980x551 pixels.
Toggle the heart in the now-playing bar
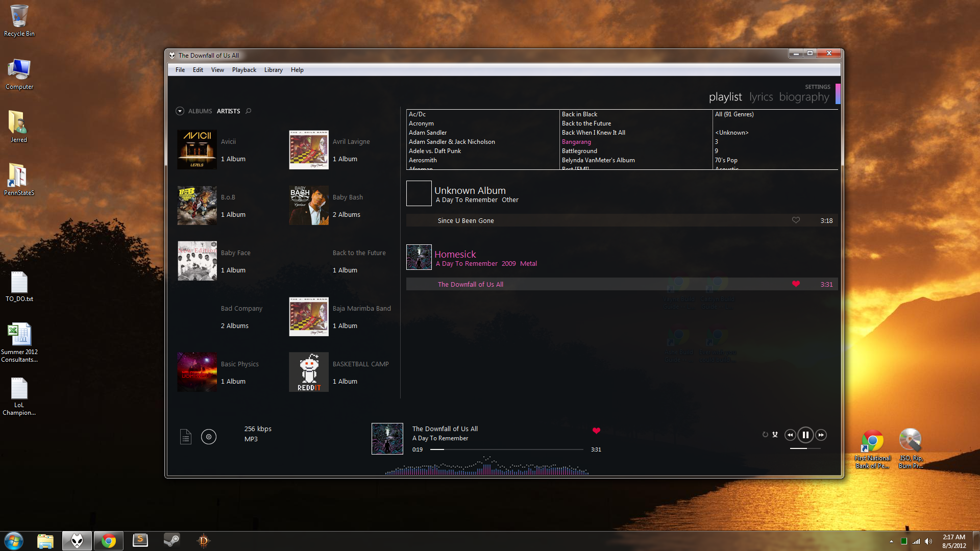pyautogui.click(x=596, y=431)
